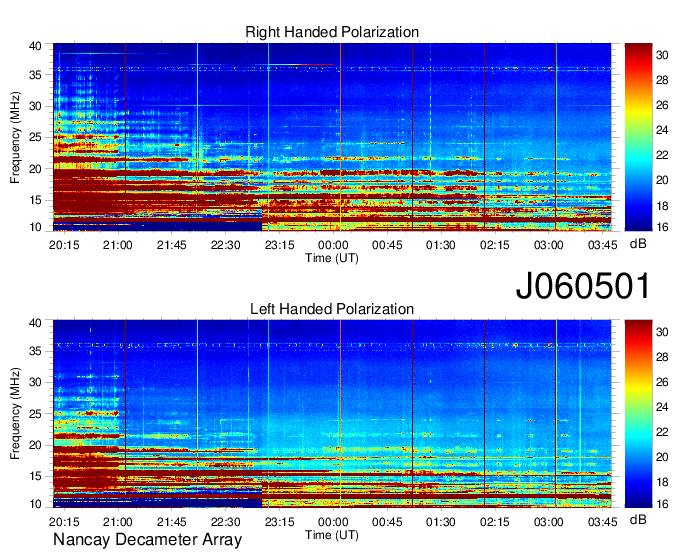Click the 00:45 time tick of the top plot

click(x=387, y=245)
